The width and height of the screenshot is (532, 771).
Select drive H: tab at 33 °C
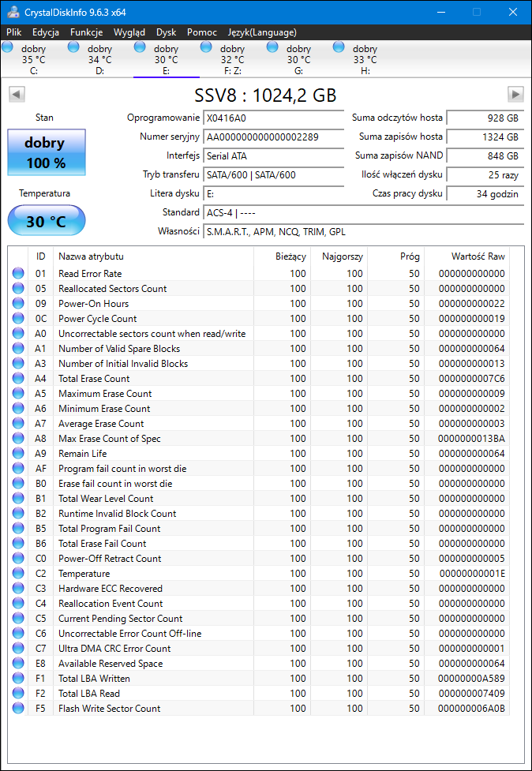(365, 59)
